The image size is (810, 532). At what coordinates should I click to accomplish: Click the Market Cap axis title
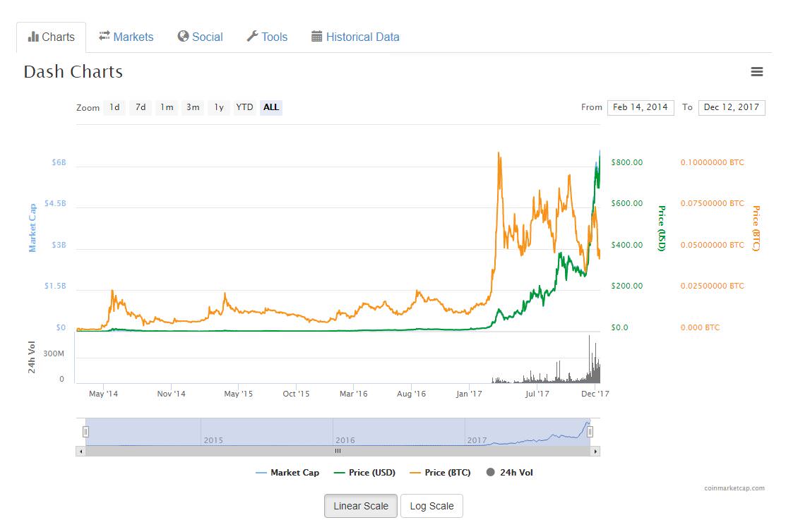[32, 228]
